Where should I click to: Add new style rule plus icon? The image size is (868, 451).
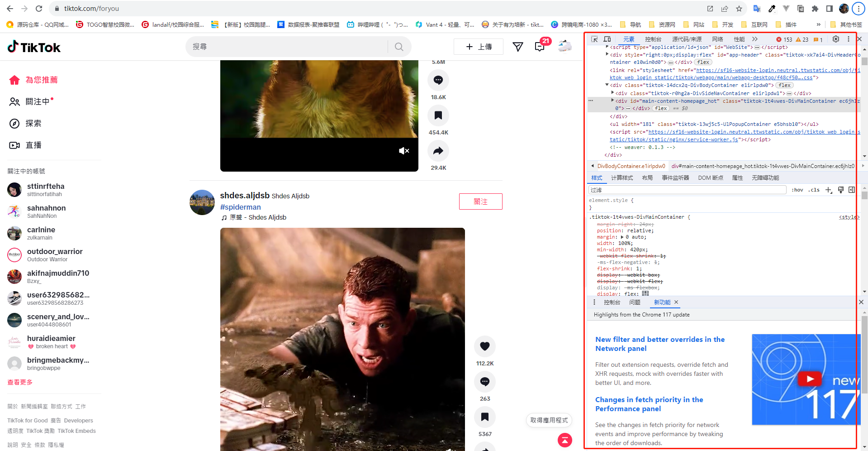click(829, 190)
